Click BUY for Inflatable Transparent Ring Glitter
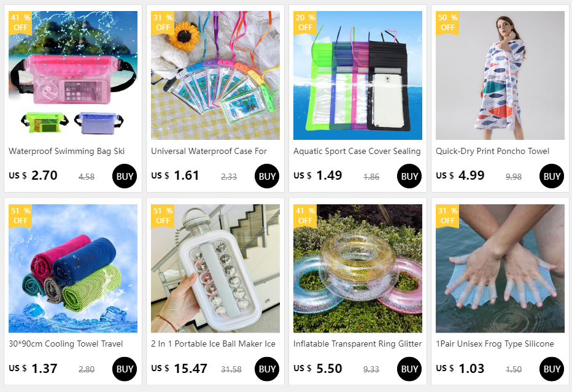The image size is (572, 392). coord(409,369)
